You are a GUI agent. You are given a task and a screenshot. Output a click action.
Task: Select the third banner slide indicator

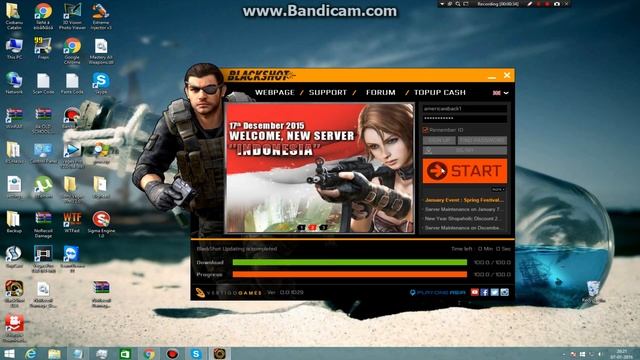click(x=324, y=227)
